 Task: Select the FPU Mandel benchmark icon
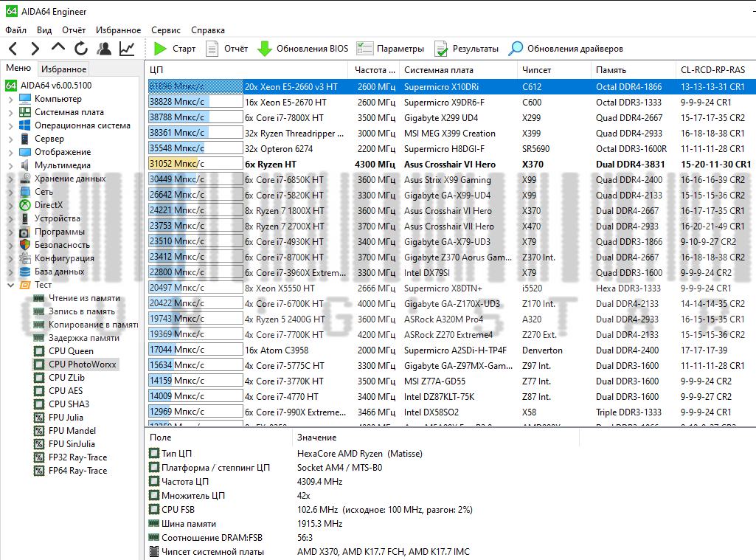(x=39, y=431)
